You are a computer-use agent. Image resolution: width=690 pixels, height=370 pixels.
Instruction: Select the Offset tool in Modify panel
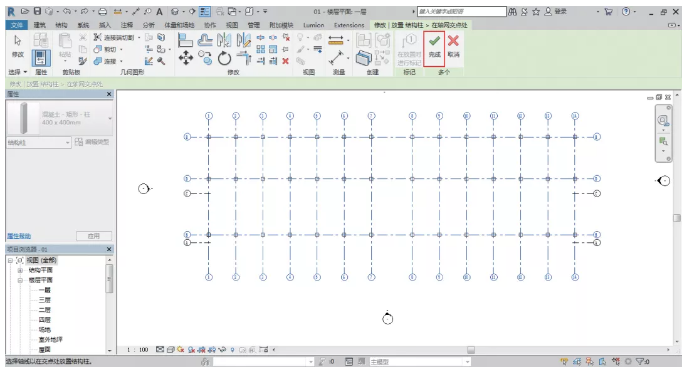click(205, 40)
